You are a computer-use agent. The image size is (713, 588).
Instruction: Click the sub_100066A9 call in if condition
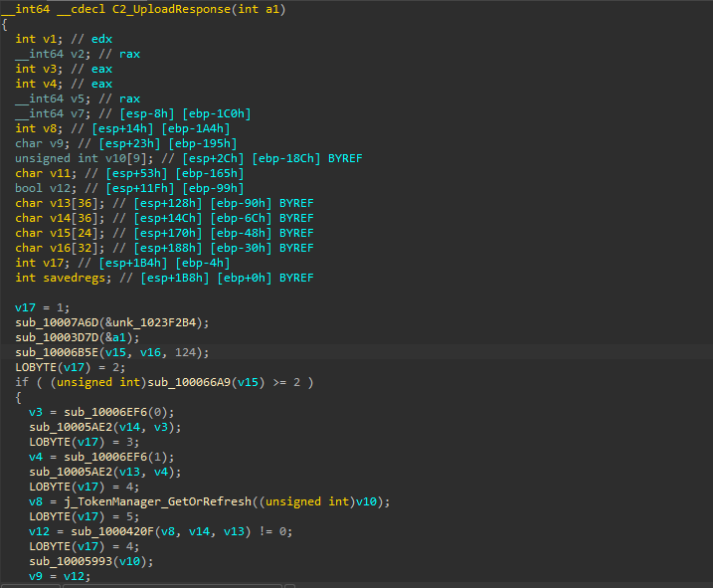pos(189,382)
